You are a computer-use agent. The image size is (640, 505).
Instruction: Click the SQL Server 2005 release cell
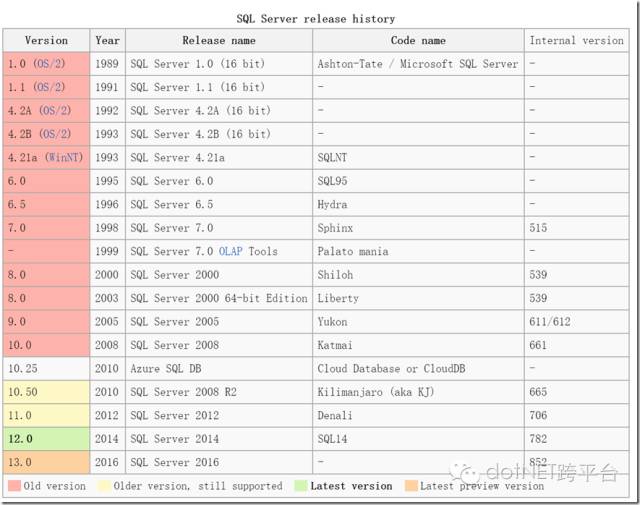click(x=219, y=321)
